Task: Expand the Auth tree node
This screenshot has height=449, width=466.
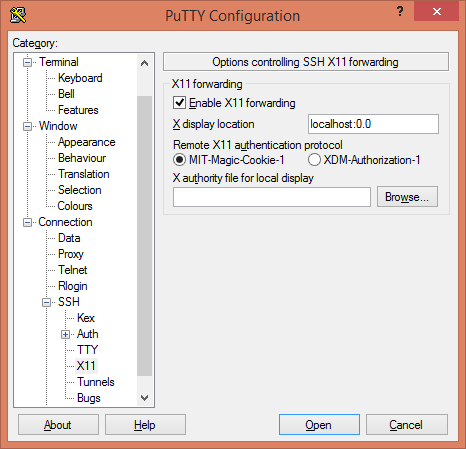Action: pyautogui.click(x=66, y=334)
